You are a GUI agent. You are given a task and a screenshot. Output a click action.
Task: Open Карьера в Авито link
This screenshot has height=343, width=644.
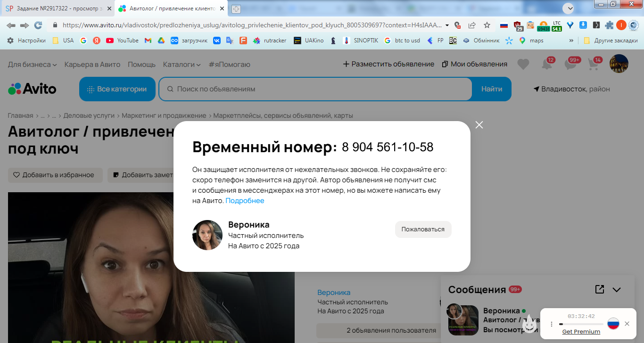[92, 64]
